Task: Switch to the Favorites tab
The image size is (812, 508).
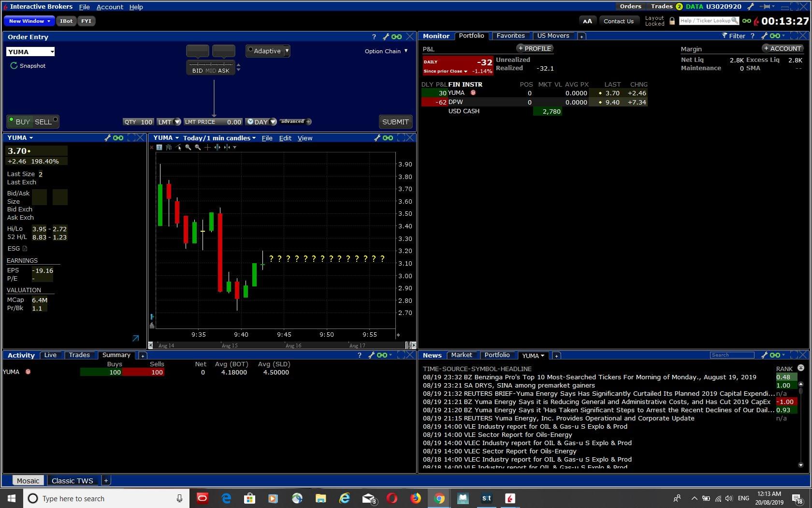Action: [x=510, y=36]
